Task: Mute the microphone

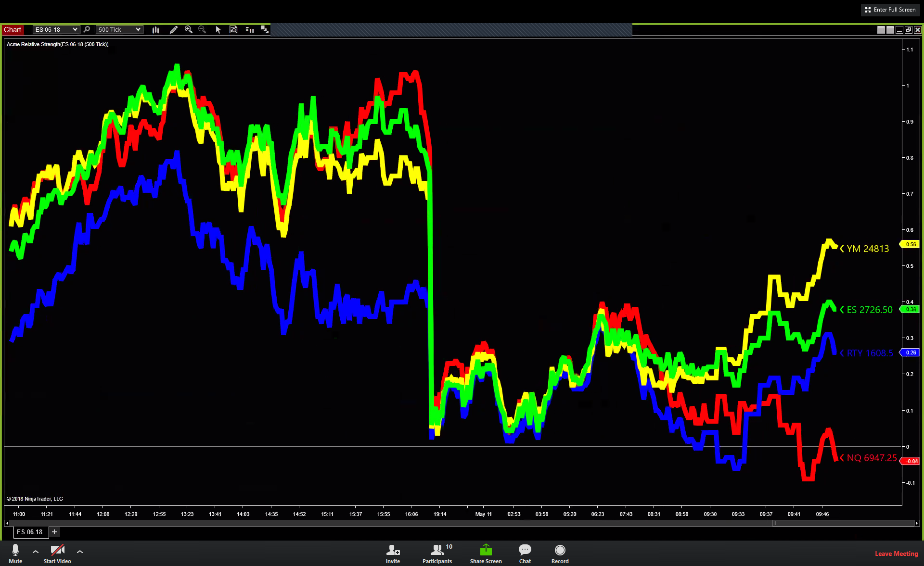Action: [15, 553]
